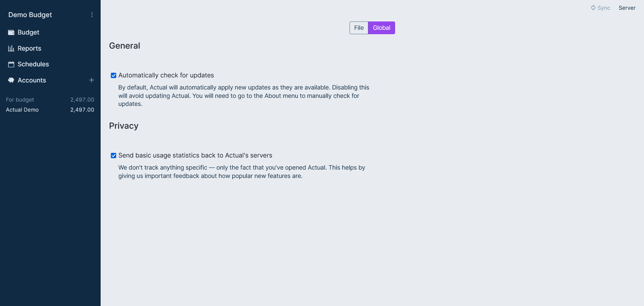Click the 'Send basic usage statistics' label text

point(195,156)
